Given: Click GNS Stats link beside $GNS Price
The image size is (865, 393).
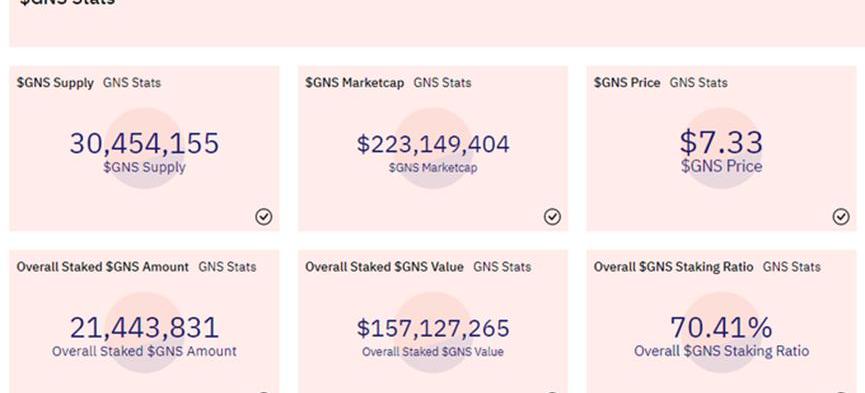Looking at the screenshot, I should 698,83.
